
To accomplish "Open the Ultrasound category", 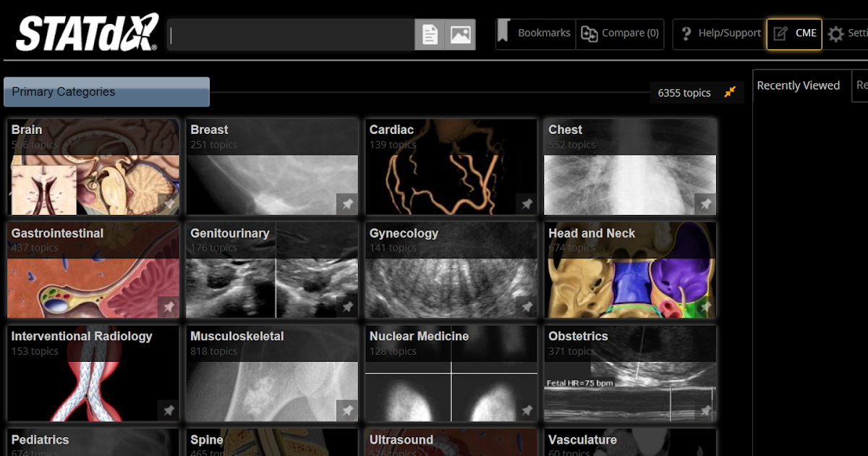I will [451, 442].
